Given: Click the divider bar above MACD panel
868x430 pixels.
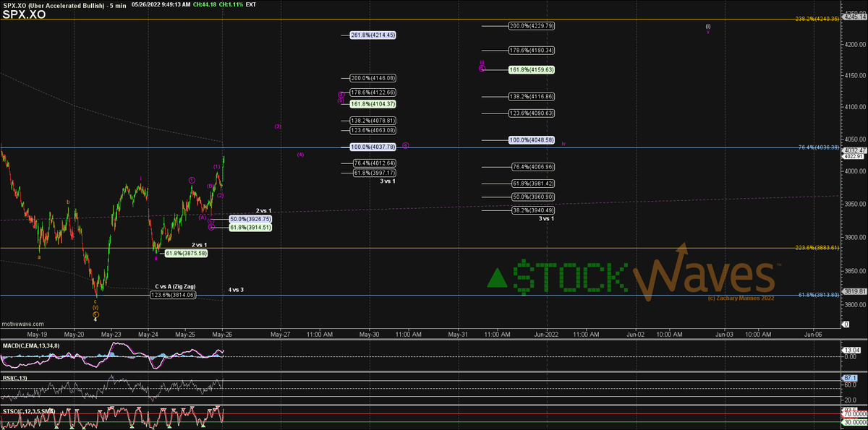Looking at the screenshot, I should 420,341.
